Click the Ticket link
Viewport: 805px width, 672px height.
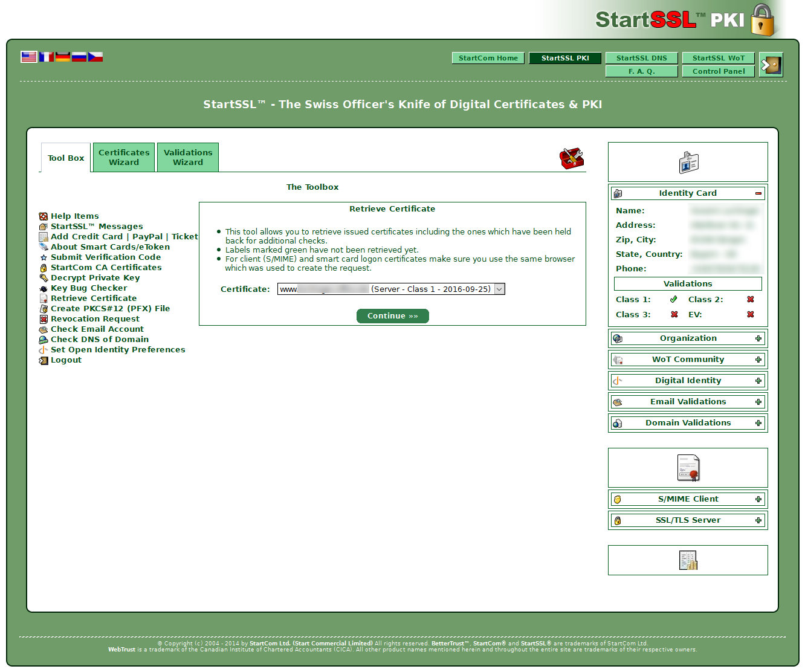[x=185, y=237]
